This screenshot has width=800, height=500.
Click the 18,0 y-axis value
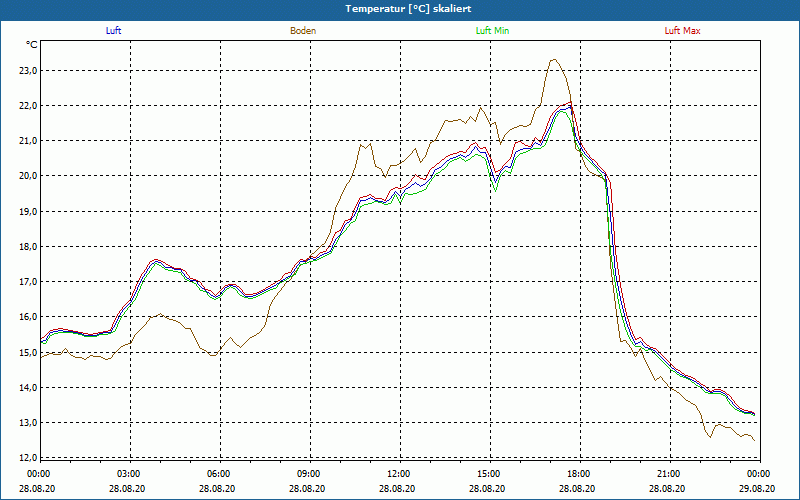coord(28,246)
